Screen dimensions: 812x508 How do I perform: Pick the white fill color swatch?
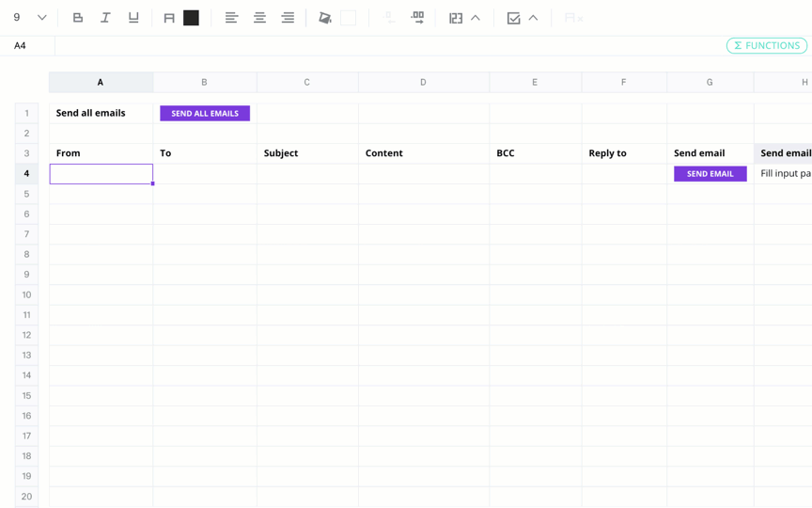(x=348, y=18)
